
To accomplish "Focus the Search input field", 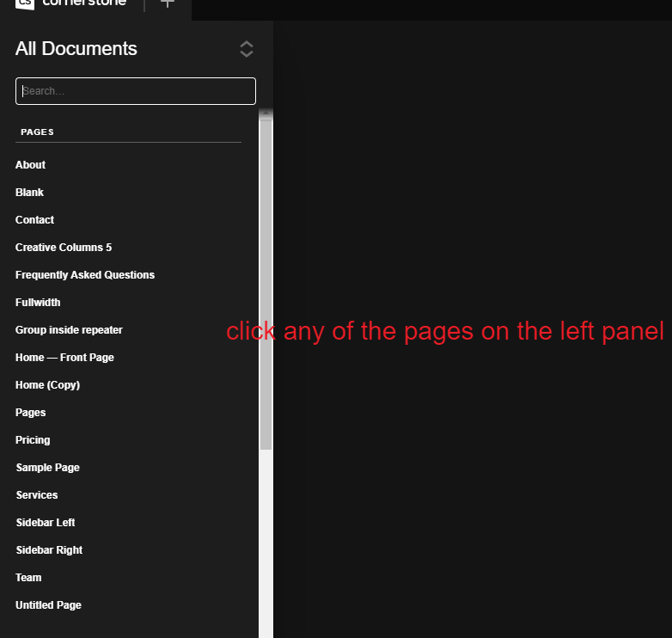I will 136,91.
